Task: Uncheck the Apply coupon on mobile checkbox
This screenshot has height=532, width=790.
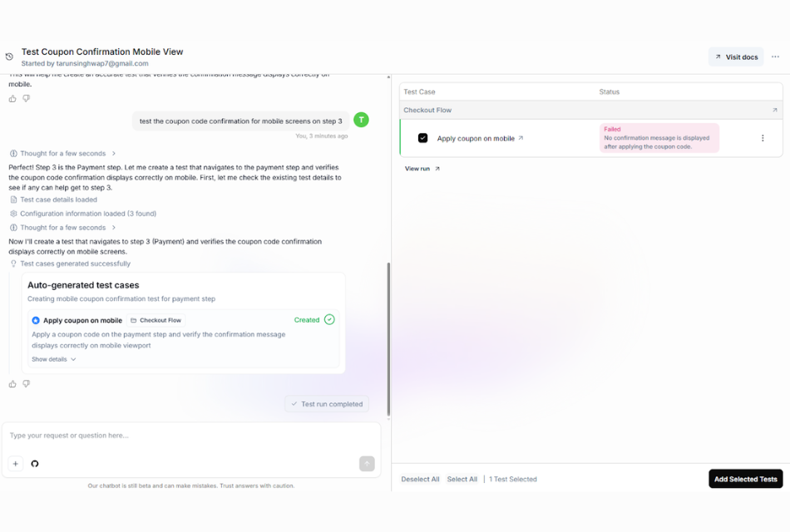Action: pos(422,138)
